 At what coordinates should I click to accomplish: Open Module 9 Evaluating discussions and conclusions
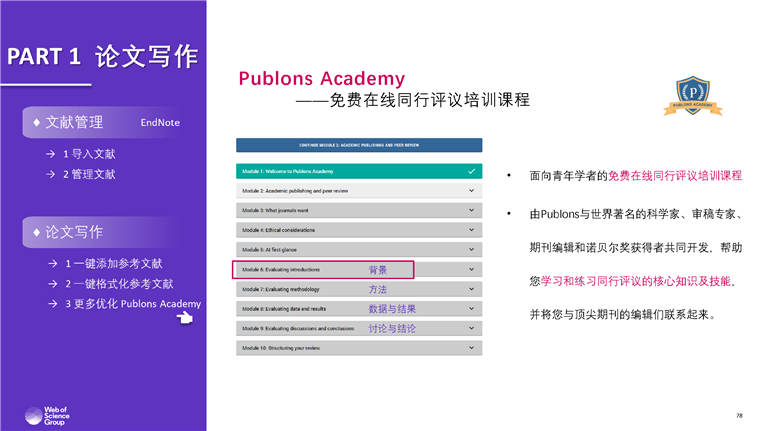[359, 328]
